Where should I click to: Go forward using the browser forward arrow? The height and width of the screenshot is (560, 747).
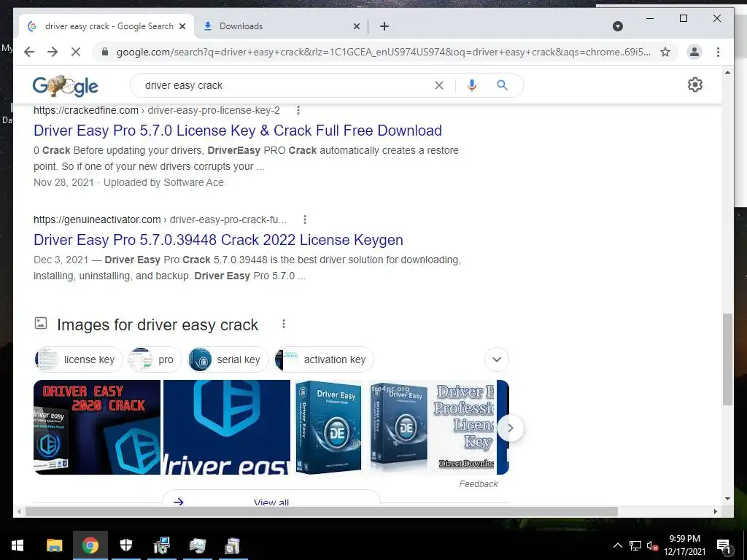pyautogui.click(x=53, y=52)
